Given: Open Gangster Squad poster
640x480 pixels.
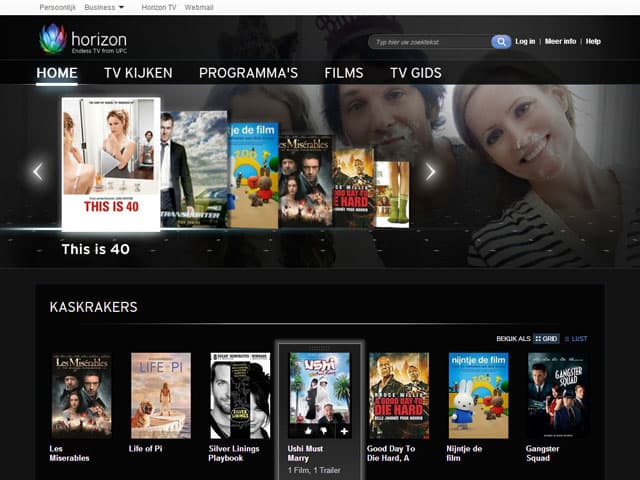Looking at the screenshot, I should pyautogui.click(x=558, y=396).
